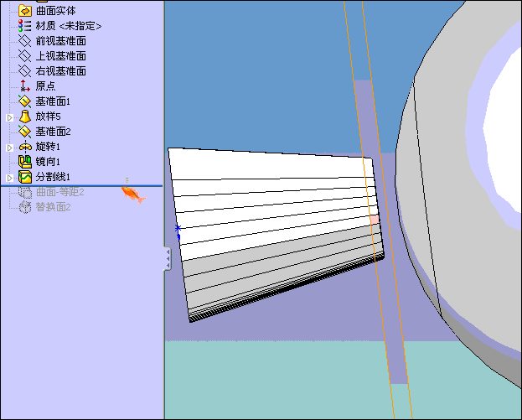Select the 上视基准面 label

pyautogui.click(x=61, y=56)
